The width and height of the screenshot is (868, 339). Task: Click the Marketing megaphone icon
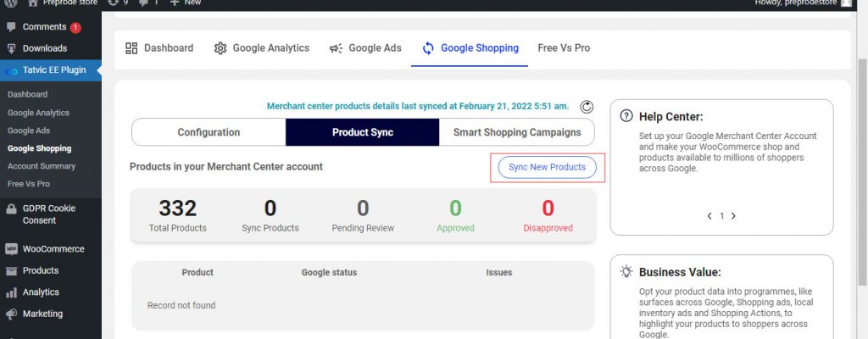pos(11,314)
